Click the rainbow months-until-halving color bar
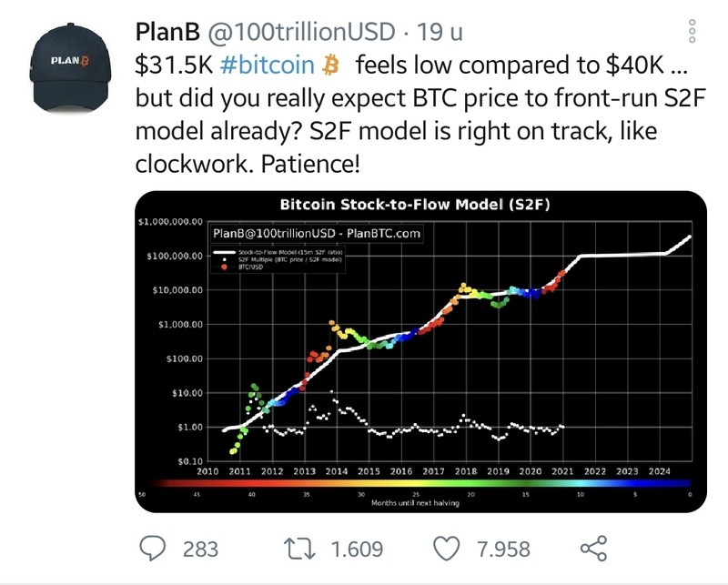 (x=415, y=485)
